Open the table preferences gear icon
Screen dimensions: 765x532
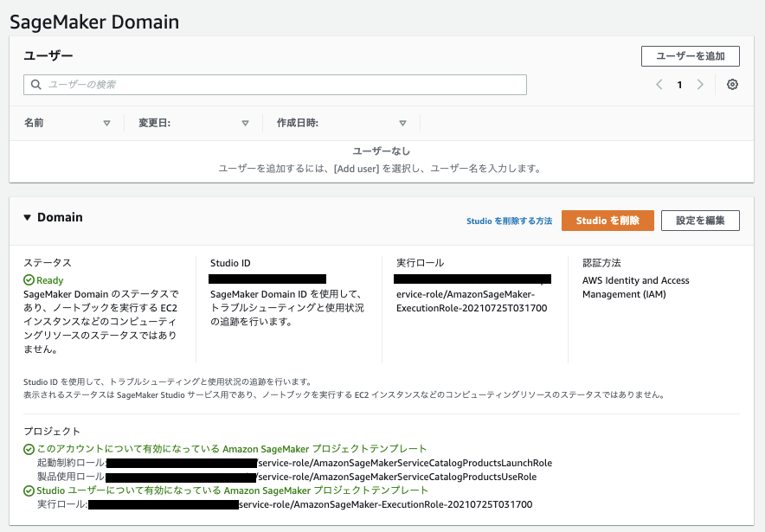(732, 85)
